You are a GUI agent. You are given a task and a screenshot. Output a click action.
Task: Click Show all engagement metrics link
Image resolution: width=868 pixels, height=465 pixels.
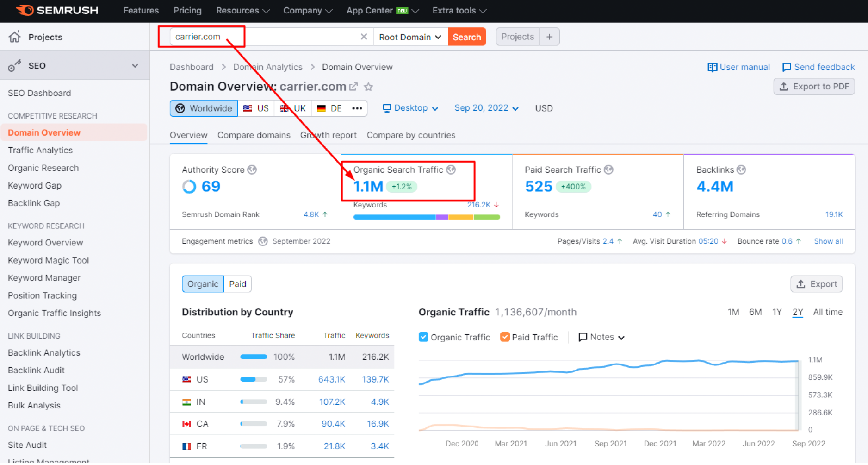(828, 241)
